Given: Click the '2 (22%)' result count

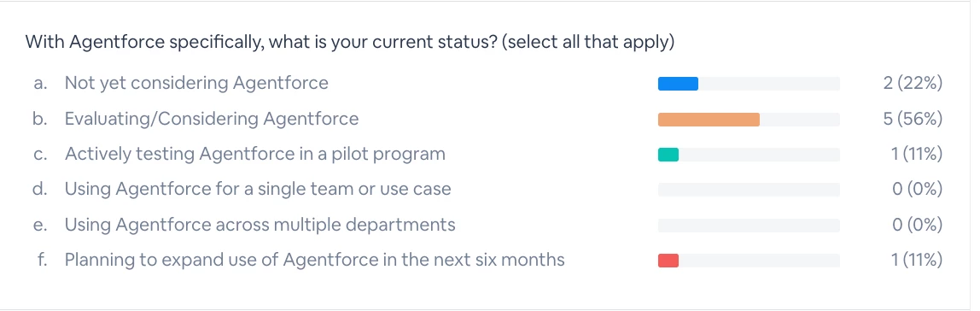Looking at the screenshot, I should [913, 83].
